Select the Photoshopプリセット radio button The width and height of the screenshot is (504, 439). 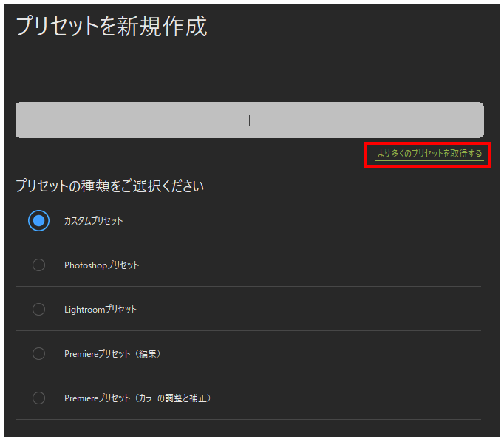point(38,265)
